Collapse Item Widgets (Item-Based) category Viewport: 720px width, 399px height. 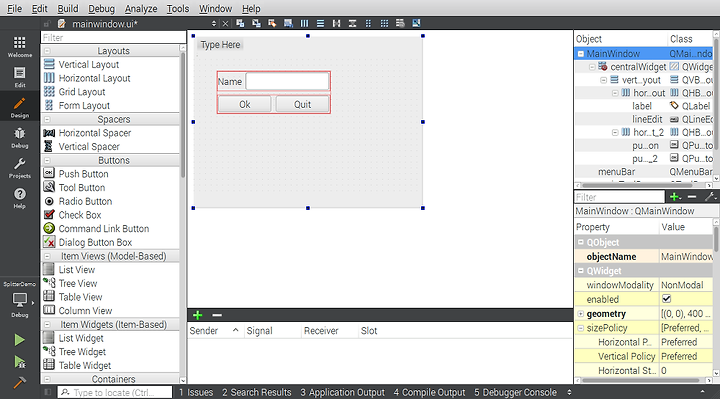click(47, 325)
